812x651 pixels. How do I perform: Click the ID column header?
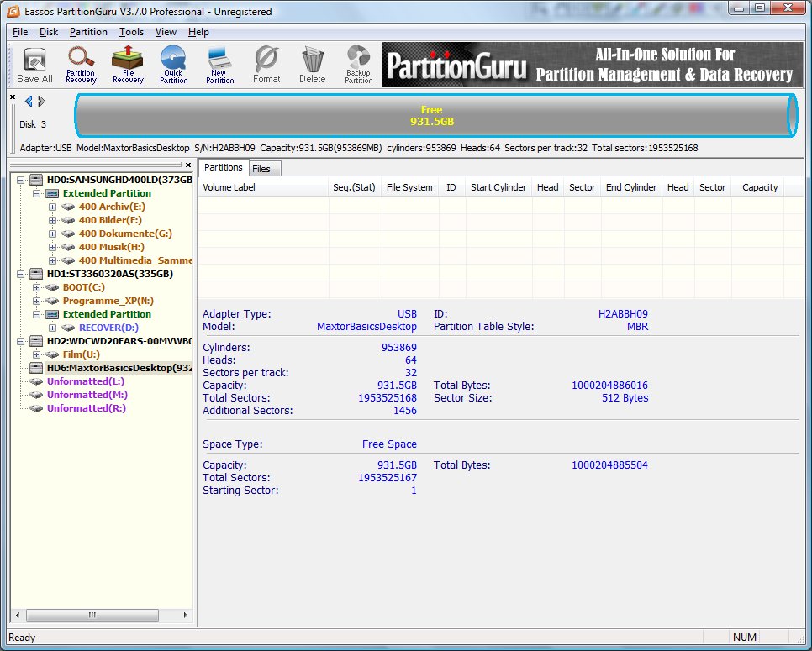pos(451,187)
